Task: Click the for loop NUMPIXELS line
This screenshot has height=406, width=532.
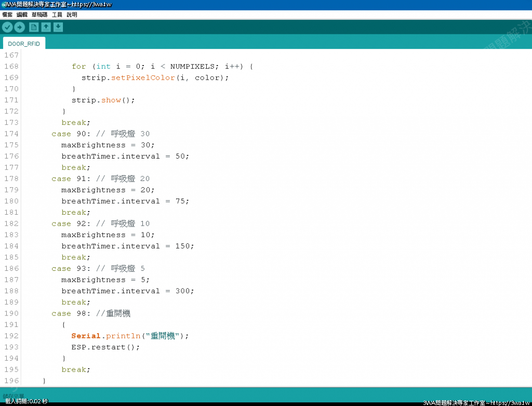Action: click(x=162, y=67)
